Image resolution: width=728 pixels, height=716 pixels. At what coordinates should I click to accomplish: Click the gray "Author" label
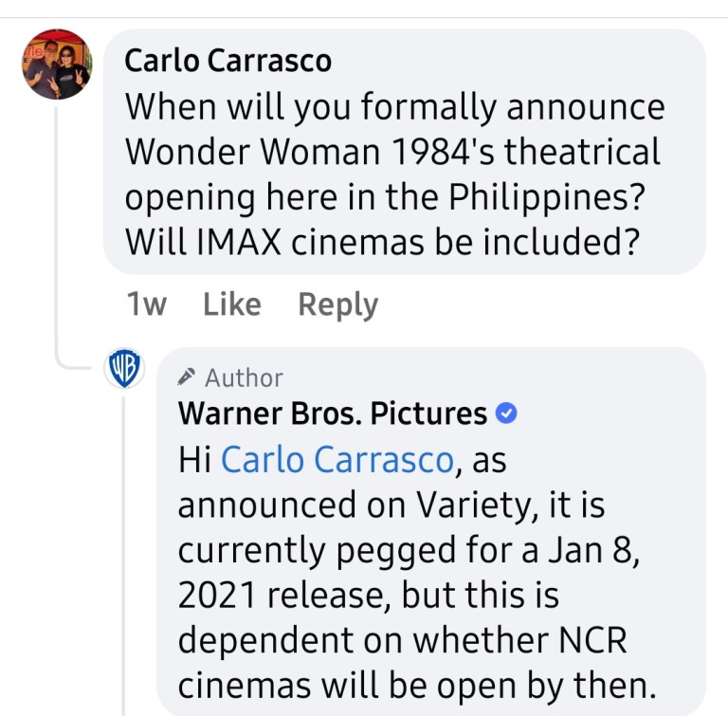pos(244,377)
